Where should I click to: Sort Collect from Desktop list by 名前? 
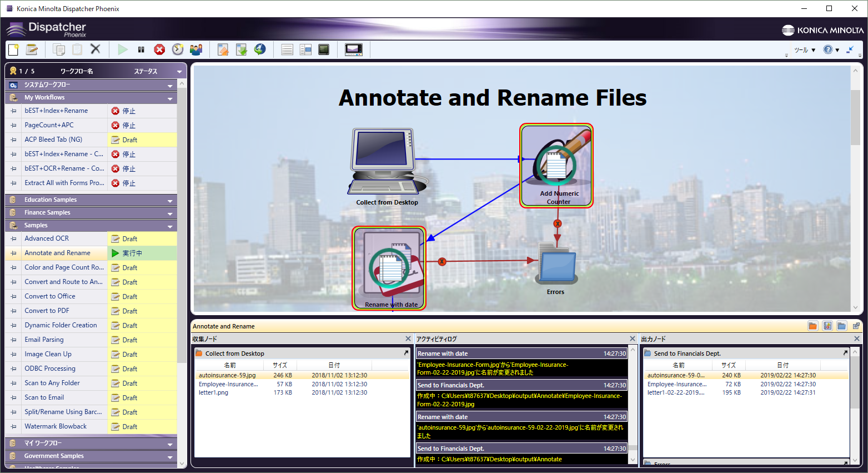[230, 365]
